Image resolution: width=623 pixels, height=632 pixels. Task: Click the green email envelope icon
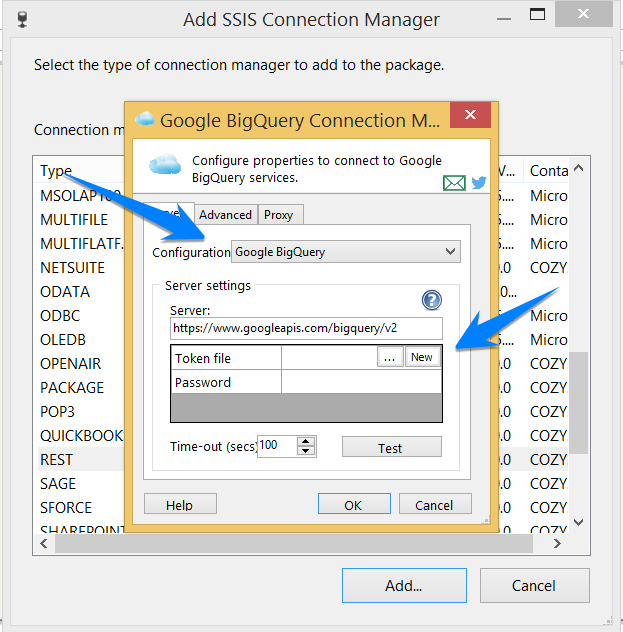pos(454,183)
